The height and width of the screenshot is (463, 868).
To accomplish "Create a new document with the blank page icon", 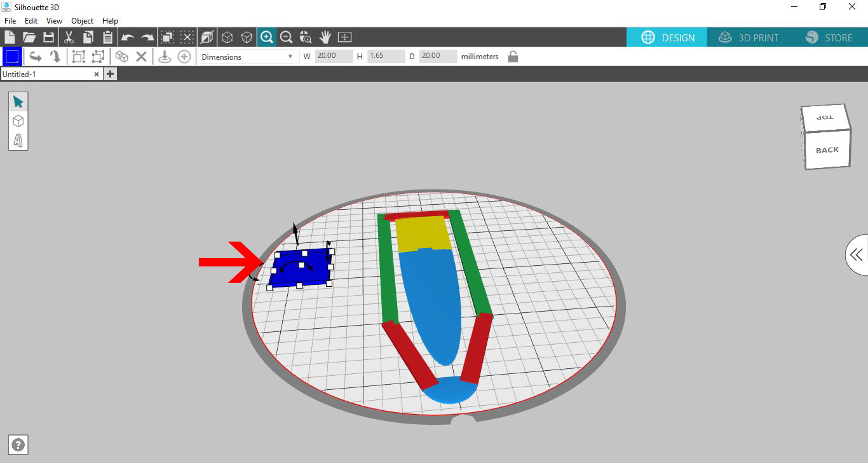I will tap(10, 37).
